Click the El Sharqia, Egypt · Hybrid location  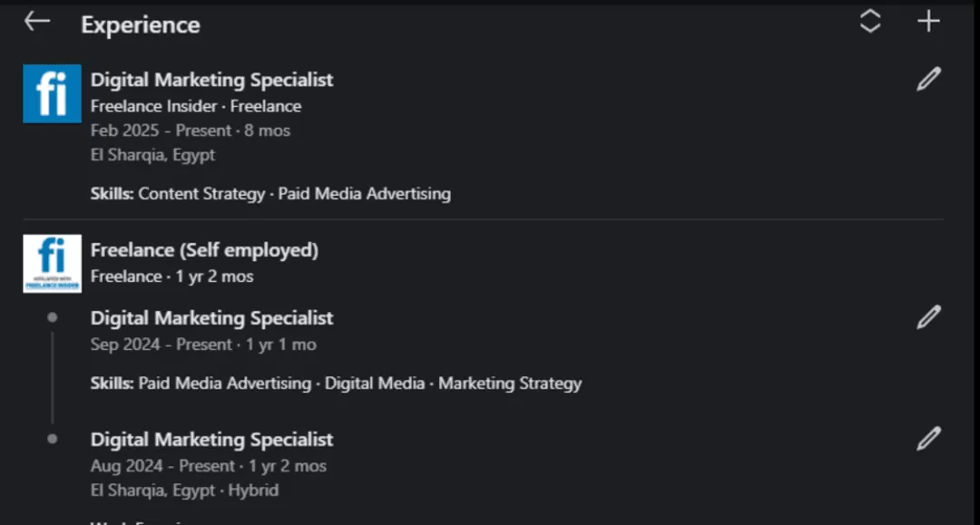coord(184,491)
